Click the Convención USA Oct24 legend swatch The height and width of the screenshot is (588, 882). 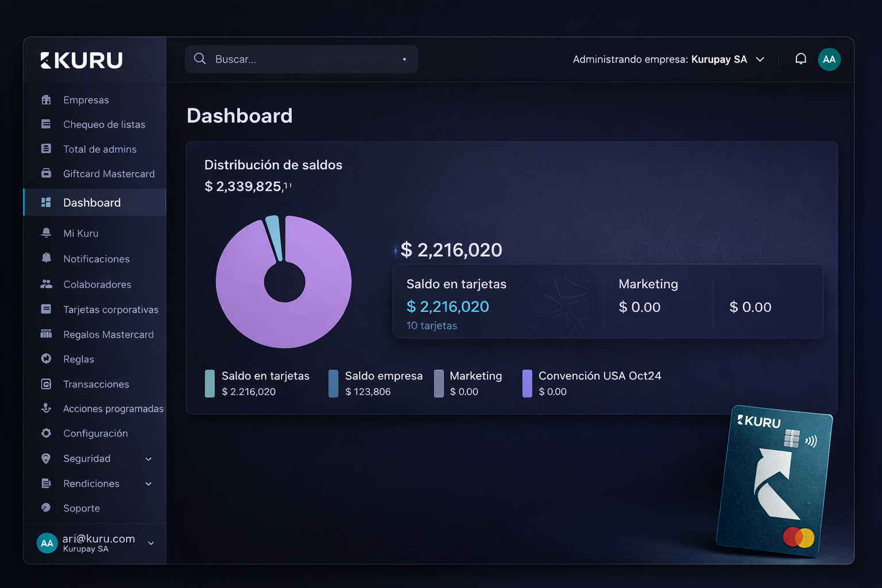[x=527, y=384]
